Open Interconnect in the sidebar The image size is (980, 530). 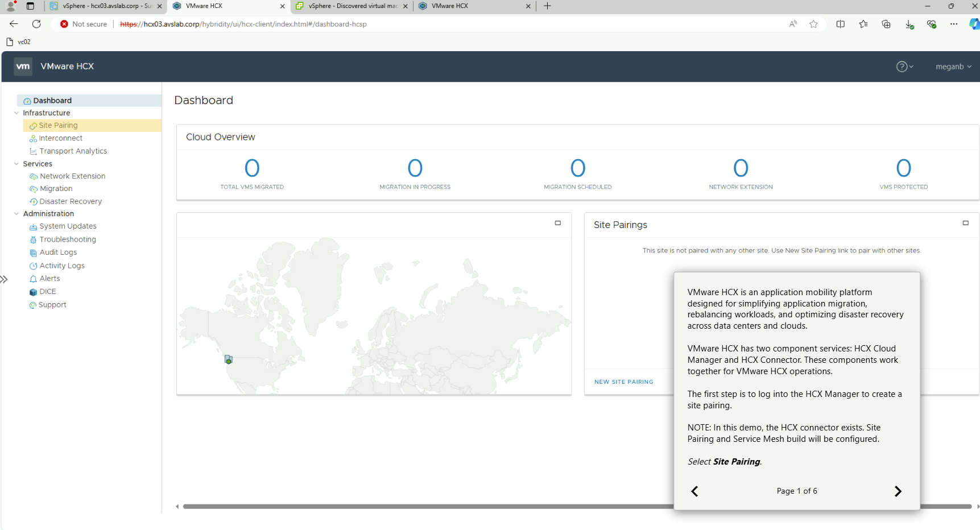coord(61,138)
